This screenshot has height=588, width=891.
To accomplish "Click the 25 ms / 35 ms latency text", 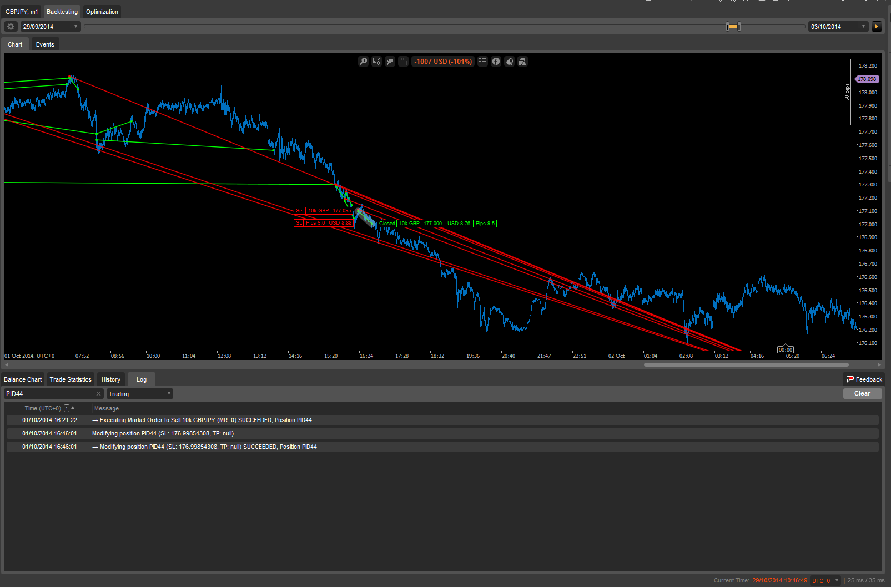I will [866, 581].
